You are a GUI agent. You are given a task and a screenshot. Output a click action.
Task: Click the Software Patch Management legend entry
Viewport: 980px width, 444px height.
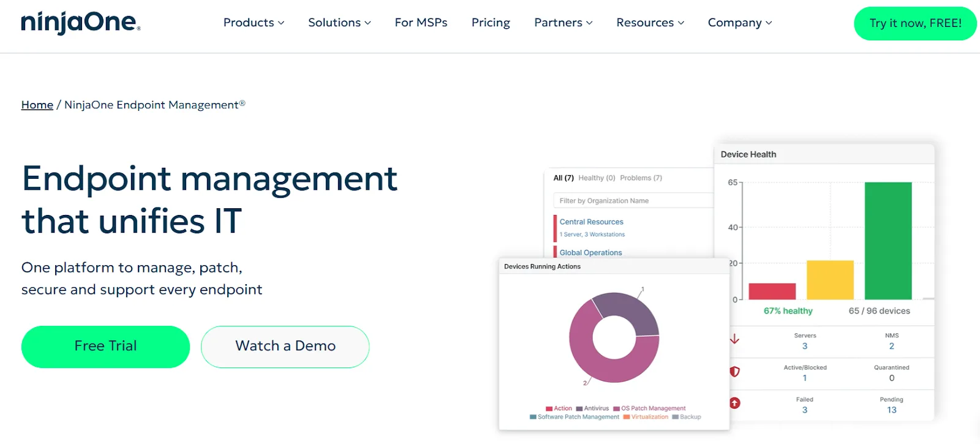[x=575, y=417]
